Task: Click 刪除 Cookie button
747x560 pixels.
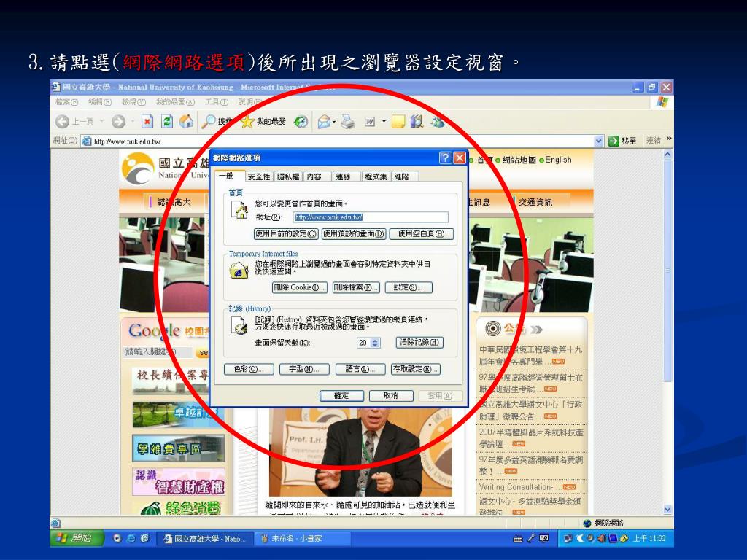Action: click(300, 287)
